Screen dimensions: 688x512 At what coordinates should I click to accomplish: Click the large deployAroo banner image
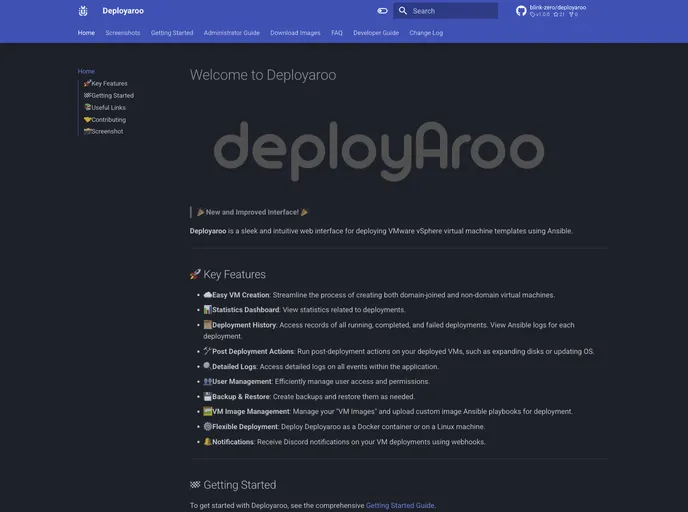click(x=379, y=150)
